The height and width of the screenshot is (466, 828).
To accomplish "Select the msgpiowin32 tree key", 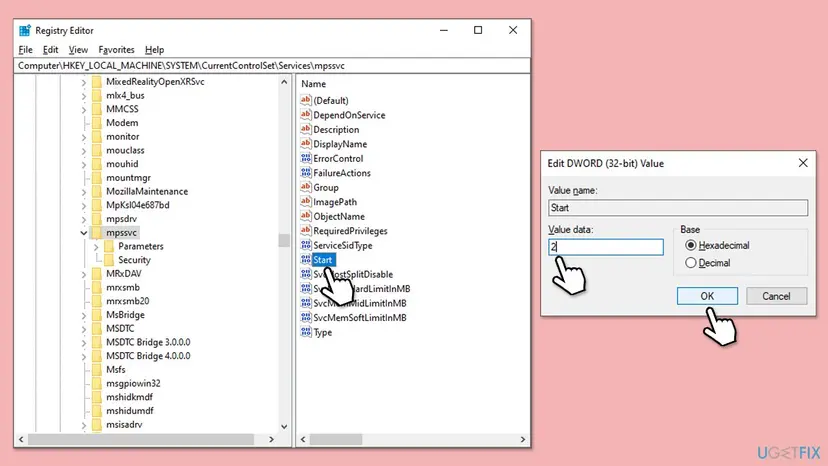I will coord(133,384).
